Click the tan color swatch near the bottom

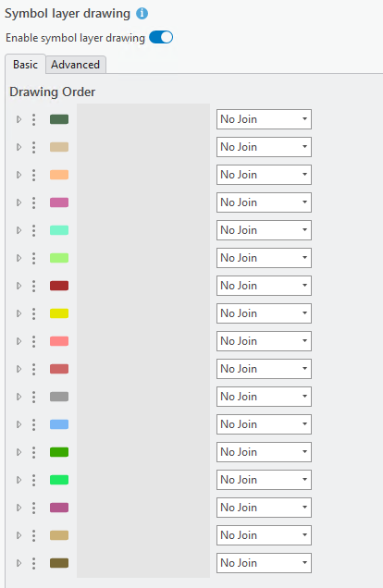(x=59, y=535)
